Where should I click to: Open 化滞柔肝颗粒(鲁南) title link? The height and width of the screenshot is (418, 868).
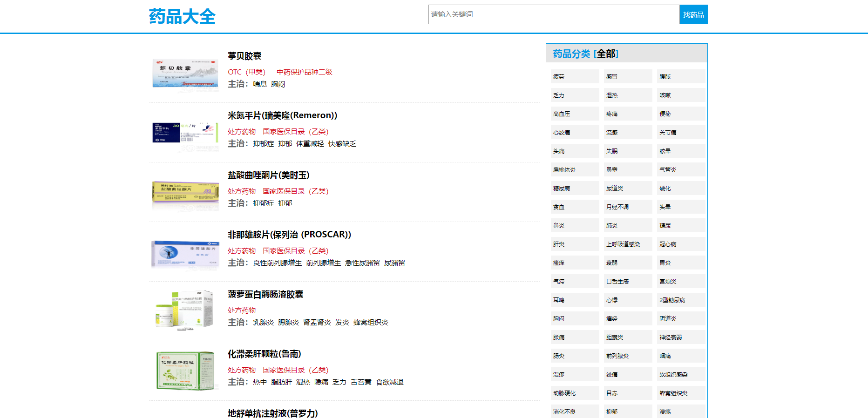point(264,354)
